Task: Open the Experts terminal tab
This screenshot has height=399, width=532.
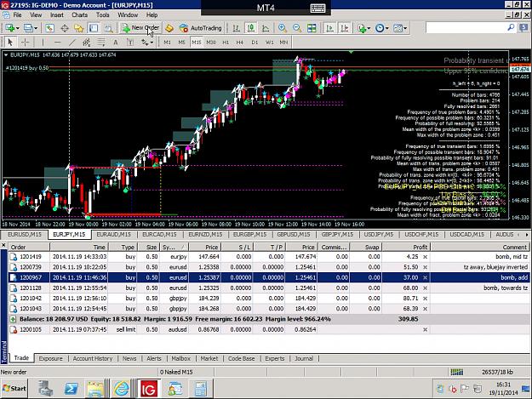Action: [x=274, y=358]
